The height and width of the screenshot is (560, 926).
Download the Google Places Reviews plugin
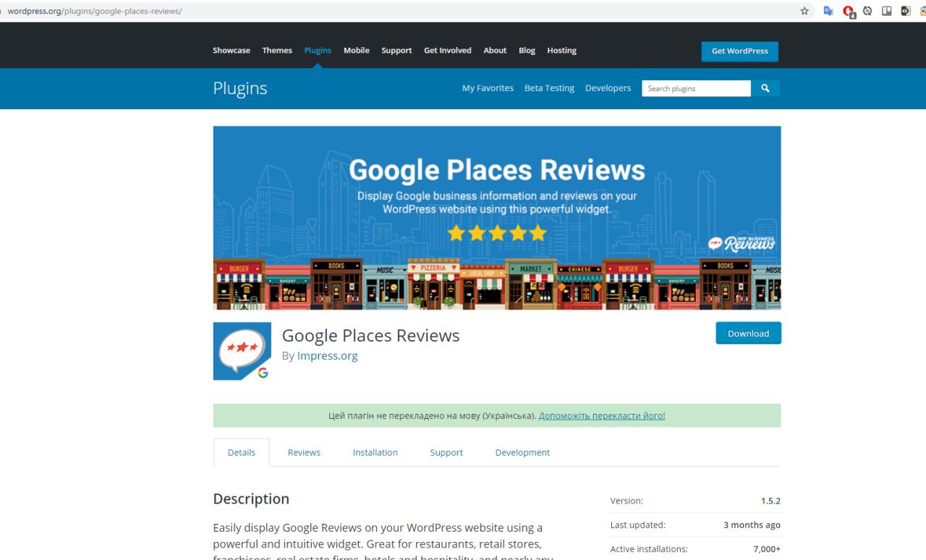[748, 334]
